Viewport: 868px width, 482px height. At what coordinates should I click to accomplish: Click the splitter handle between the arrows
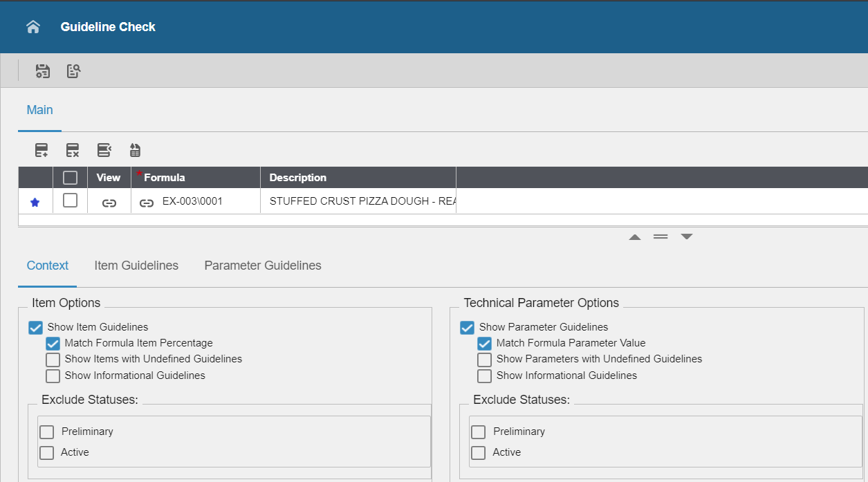(x=661, y=237)
